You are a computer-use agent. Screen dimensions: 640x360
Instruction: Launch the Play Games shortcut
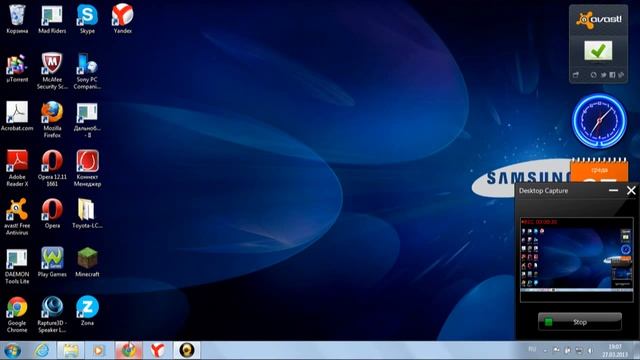(52, 262)
